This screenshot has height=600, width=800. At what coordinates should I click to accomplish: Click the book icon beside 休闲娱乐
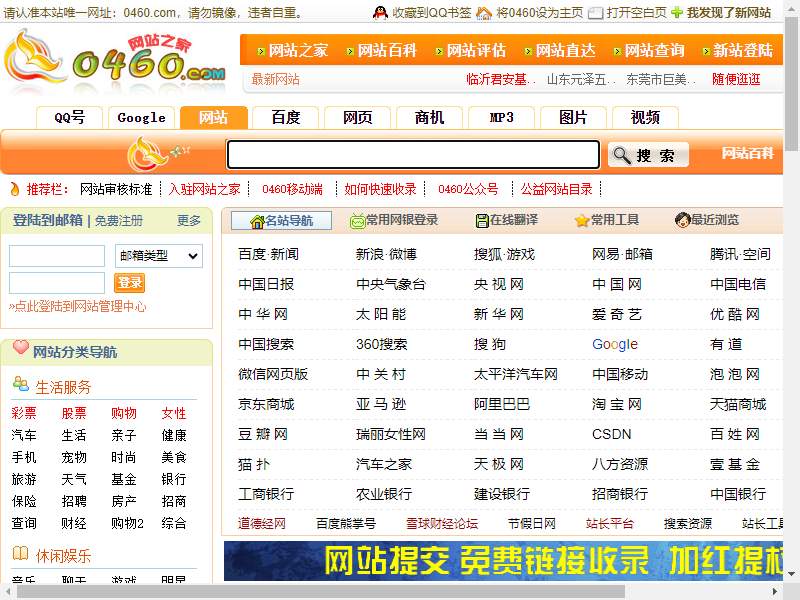[x=20, y=553]
